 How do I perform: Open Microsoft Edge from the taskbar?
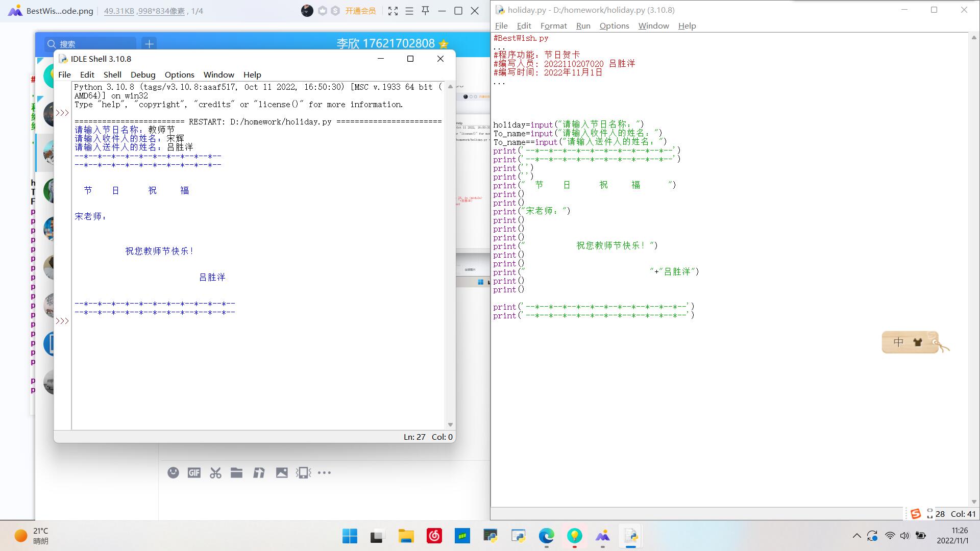click(546, 536)
